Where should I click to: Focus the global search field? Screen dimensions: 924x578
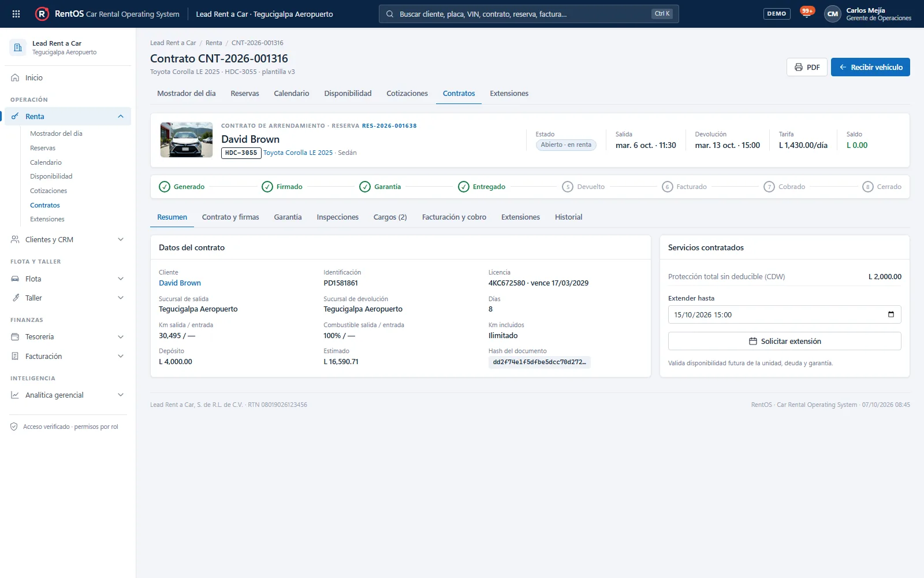tap(528, 14)
